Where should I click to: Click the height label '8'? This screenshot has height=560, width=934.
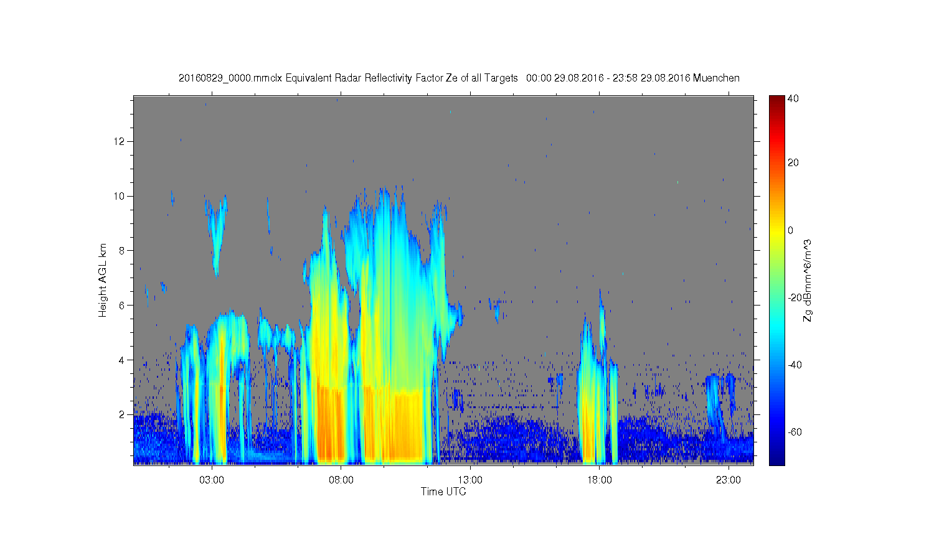tap(122, 251)
